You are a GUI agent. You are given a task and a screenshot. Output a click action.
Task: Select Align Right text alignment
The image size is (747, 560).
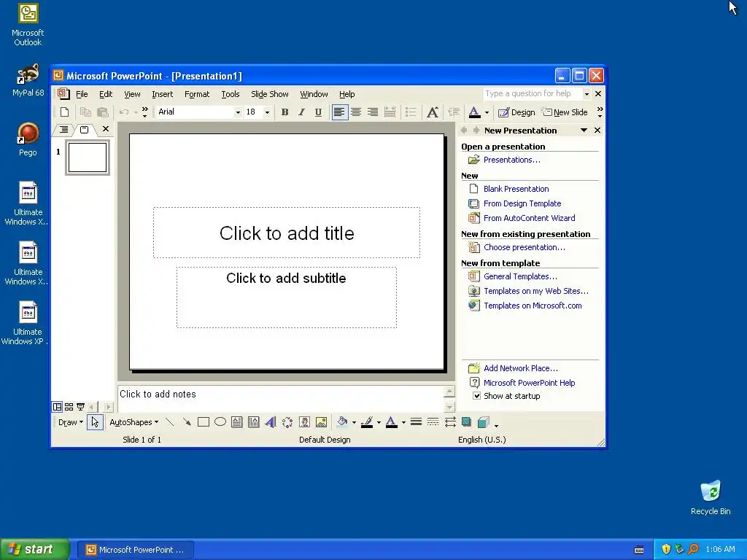(x=373, y=112)
